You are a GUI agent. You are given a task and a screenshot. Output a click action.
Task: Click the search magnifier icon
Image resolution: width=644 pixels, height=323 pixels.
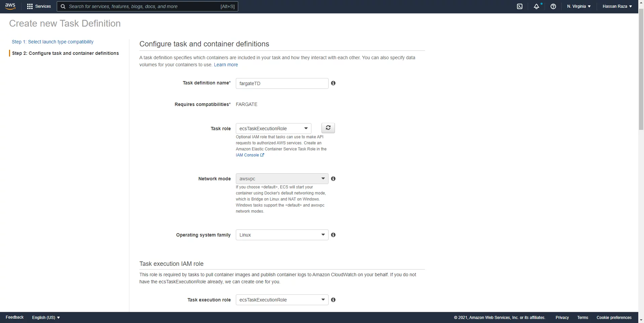point(63,6)
